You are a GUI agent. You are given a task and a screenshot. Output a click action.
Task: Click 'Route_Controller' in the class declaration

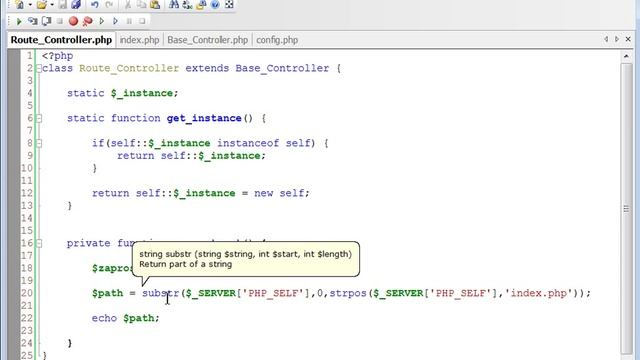(129, 68)
